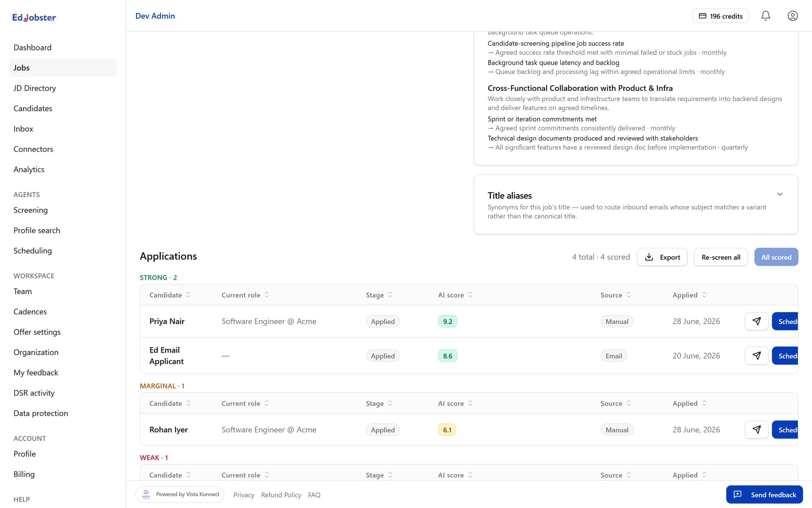The height and width of the screenshot is (508, 812).
Task: Open Rohan Iyer candidate row
Action: [x=469, y=429]
